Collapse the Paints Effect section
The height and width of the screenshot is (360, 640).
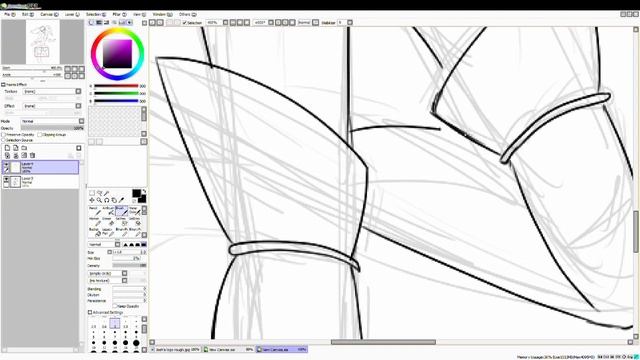tap(3, 84)
